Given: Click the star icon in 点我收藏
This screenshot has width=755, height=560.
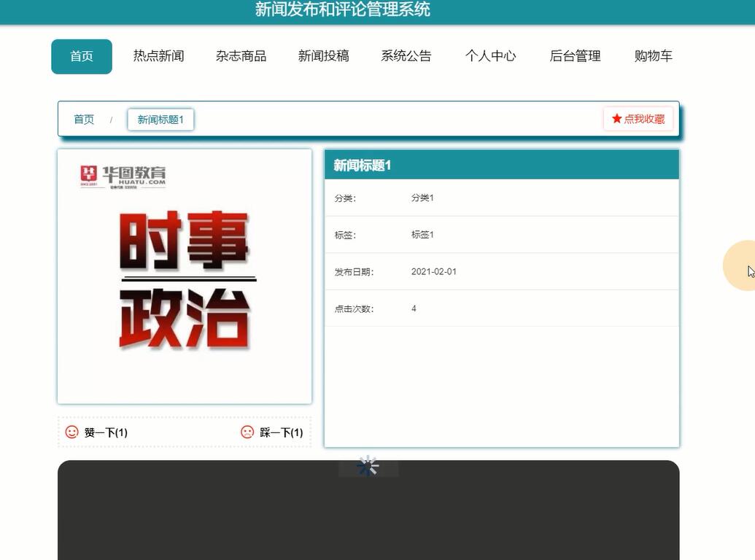Looking at the screenshot, I should (616, 118).
